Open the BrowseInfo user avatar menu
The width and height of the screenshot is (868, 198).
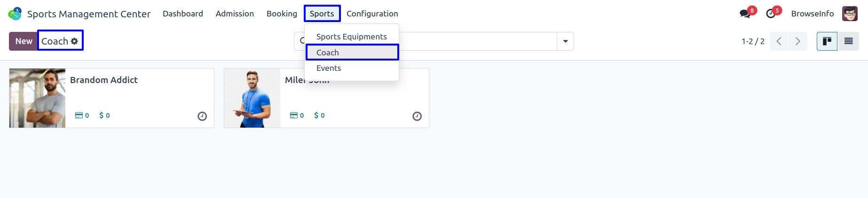pos(850,14)
